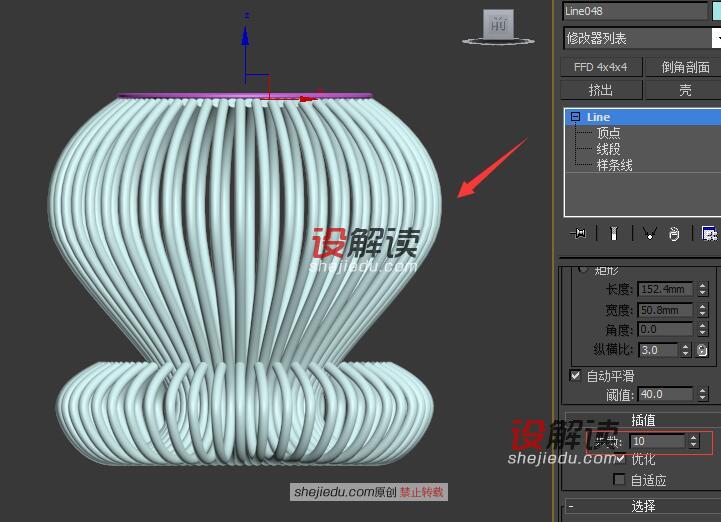Collapse the Line tree node
Viewport: 721px width, 522px height.
point(575,117)
